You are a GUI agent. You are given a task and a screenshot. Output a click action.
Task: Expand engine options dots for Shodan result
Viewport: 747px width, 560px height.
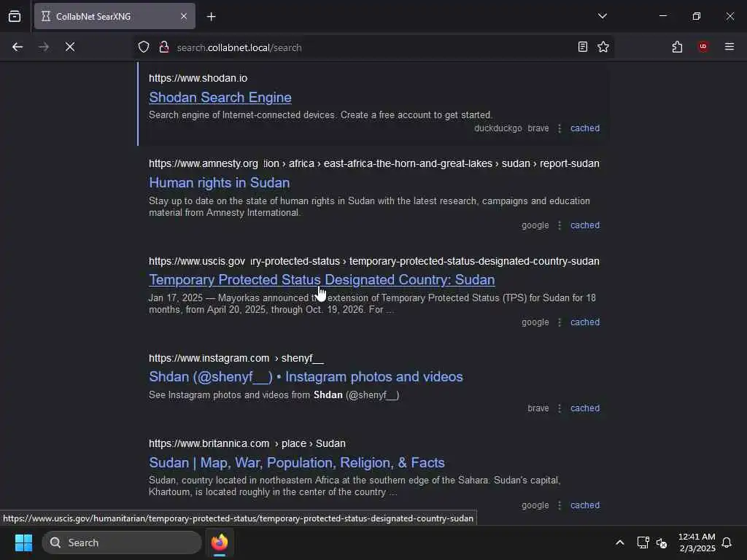click(x=560, y=128)
